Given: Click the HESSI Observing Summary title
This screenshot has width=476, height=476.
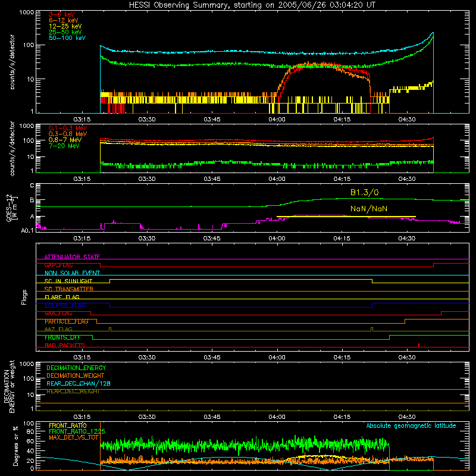Looking at the screenshot, I should pos(252,5).
